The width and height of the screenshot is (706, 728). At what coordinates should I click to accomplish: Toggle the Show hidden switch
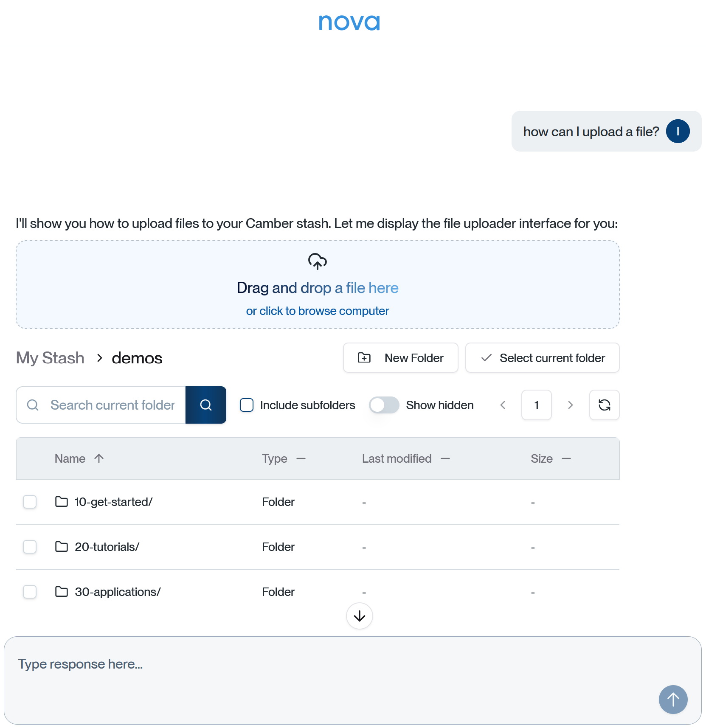384,405
